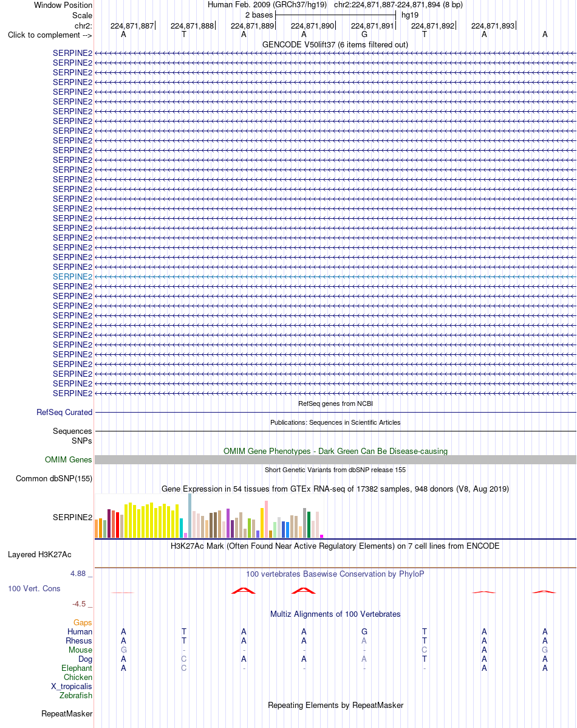Click the Scale label
The image size is (577, 728).
(x=82, y=15)
